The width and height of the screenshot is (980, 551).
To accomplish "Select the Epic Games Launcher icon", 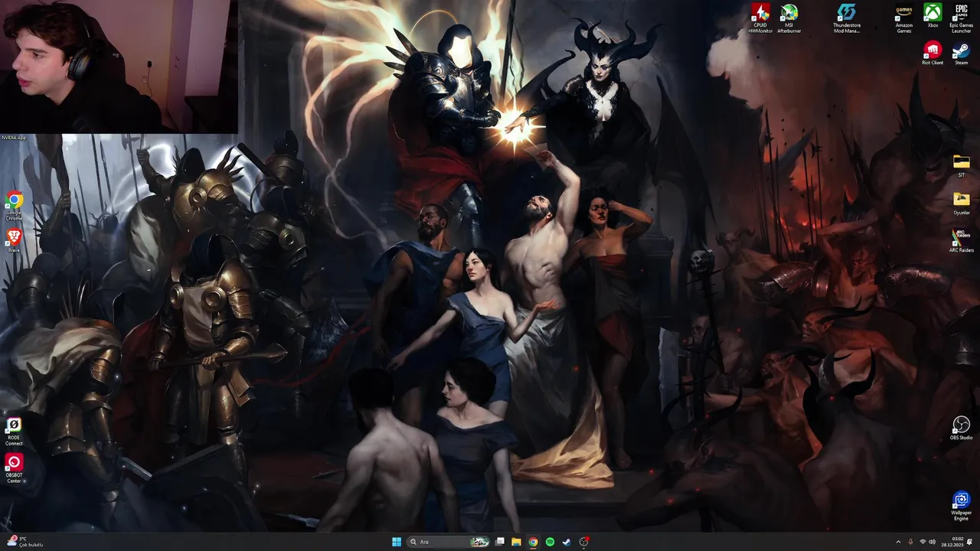I will (961, 18).
